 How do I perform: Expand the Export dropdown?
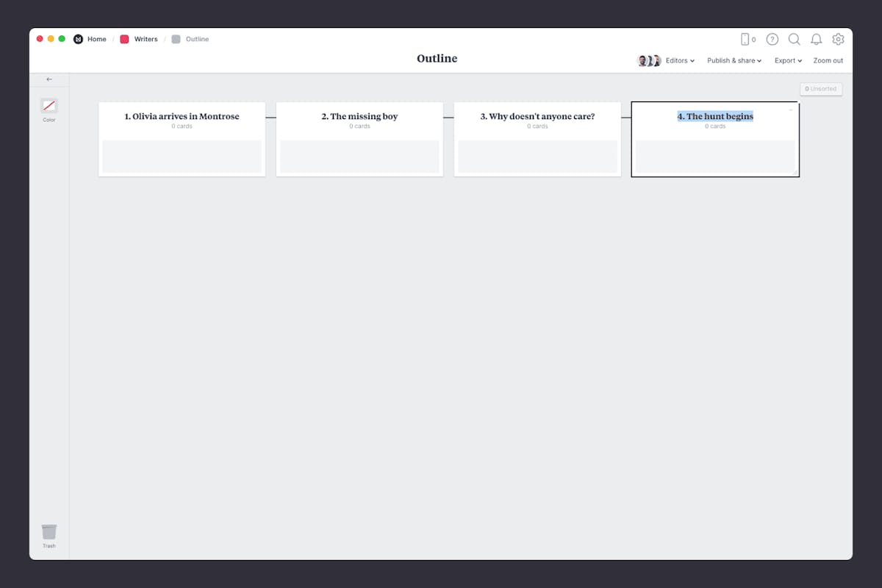(x=787, y=60)
